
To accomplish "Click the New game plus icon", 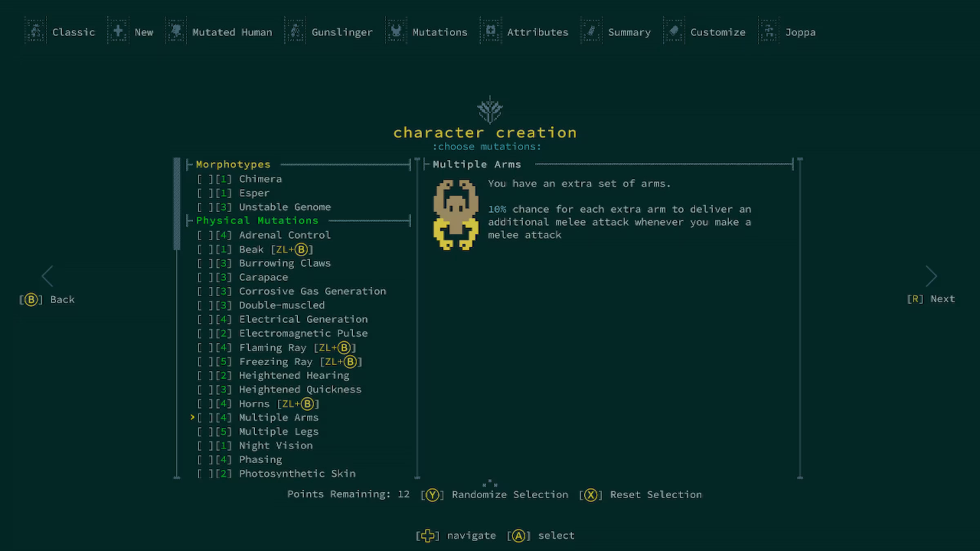I will coord(118,31).
